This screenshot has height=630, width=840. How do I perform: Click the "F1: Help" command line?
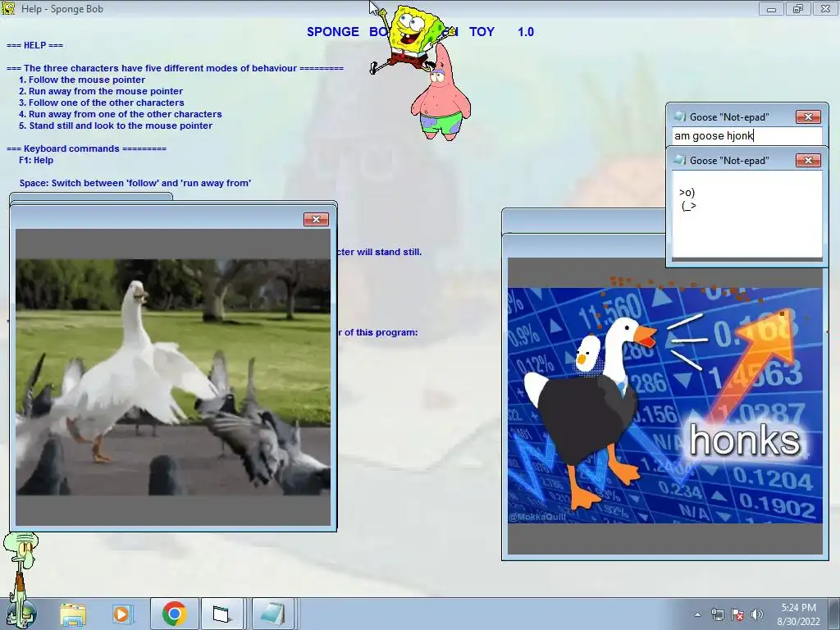click(x=36, y=160)
